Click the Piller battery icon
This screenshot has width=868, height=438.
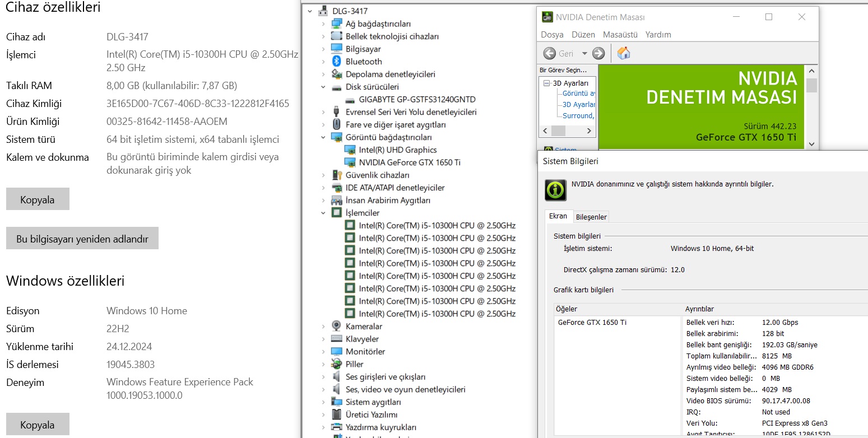click(x=336, y=364)
